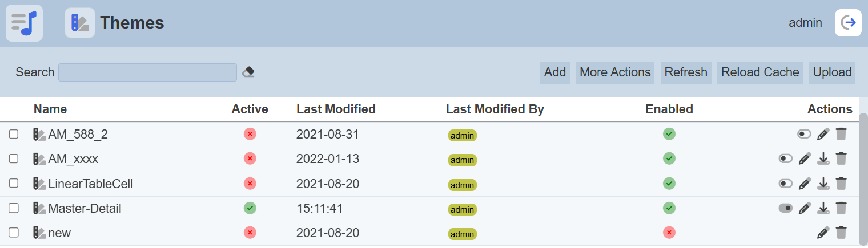
Task: Delete the theme named new
Action: pyautogui.click(x=841, y=233)
